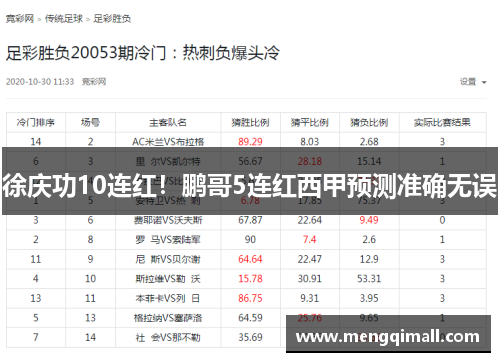Select the 斯拉维VS勒沃 match cell
The image size is (500, 362).
(168, 279)
